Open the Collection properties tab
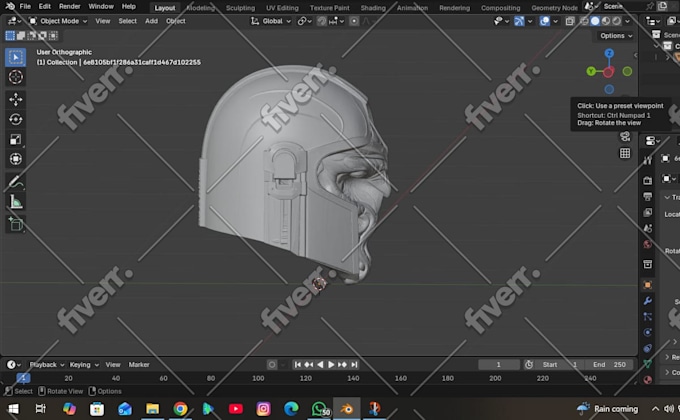 tap(647, 264)
